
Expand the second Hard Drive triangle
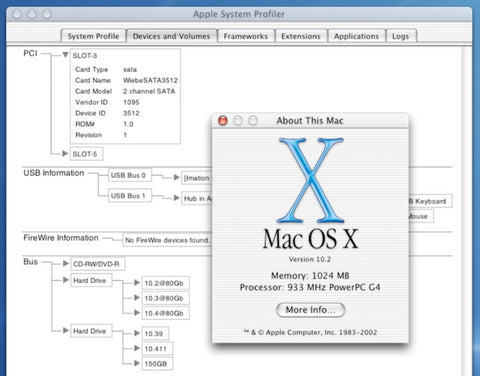[66, 330]
